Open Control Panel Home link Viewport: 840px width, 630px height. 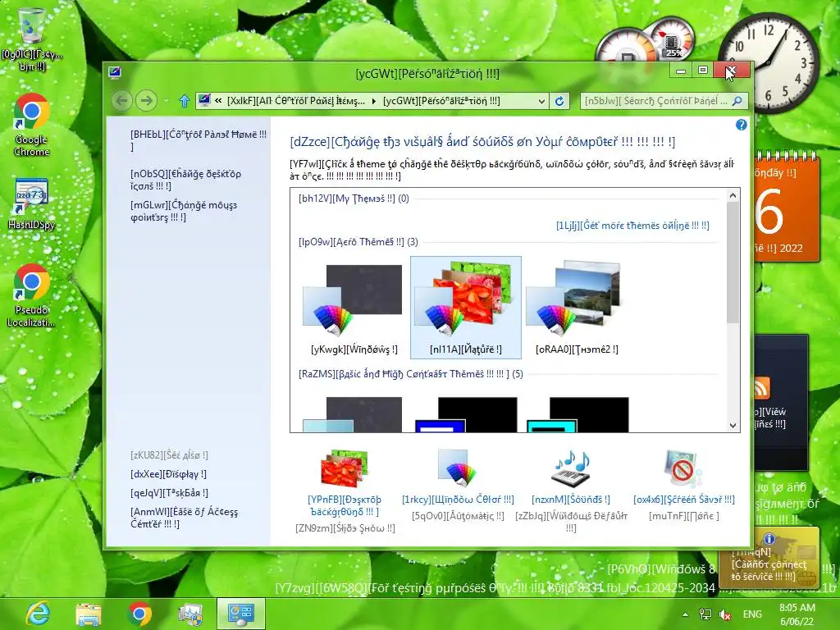199,140
